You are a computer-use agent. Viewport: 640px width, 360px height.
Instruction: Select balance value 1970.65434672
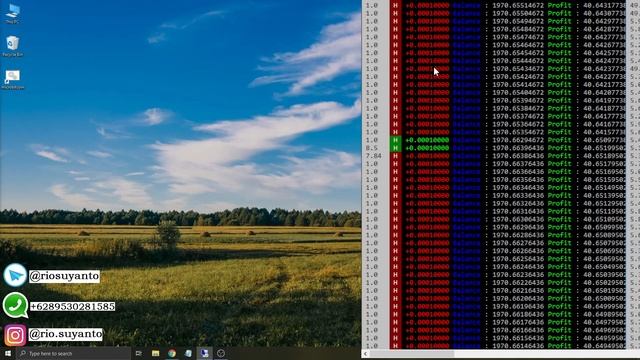click(518, 69)
